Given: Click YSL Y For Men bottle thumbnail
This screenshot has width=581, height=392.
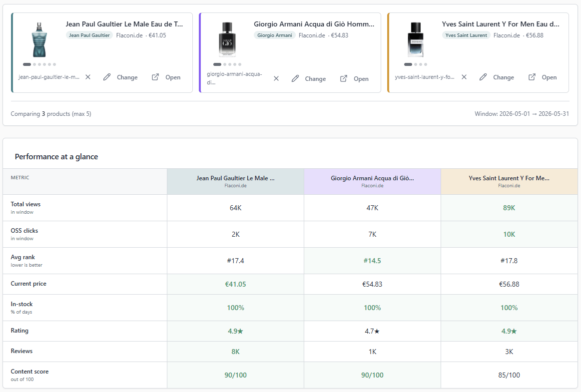Looking at the screenshot, I should point(415,39).
